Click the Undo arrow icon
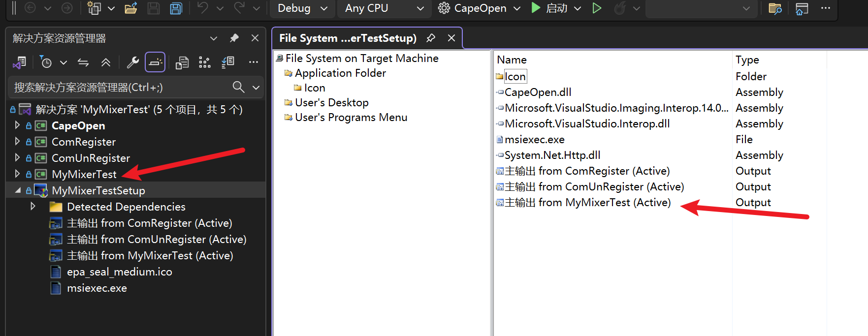868x336 pixels. pyautogui.click(x=203, y=8)
